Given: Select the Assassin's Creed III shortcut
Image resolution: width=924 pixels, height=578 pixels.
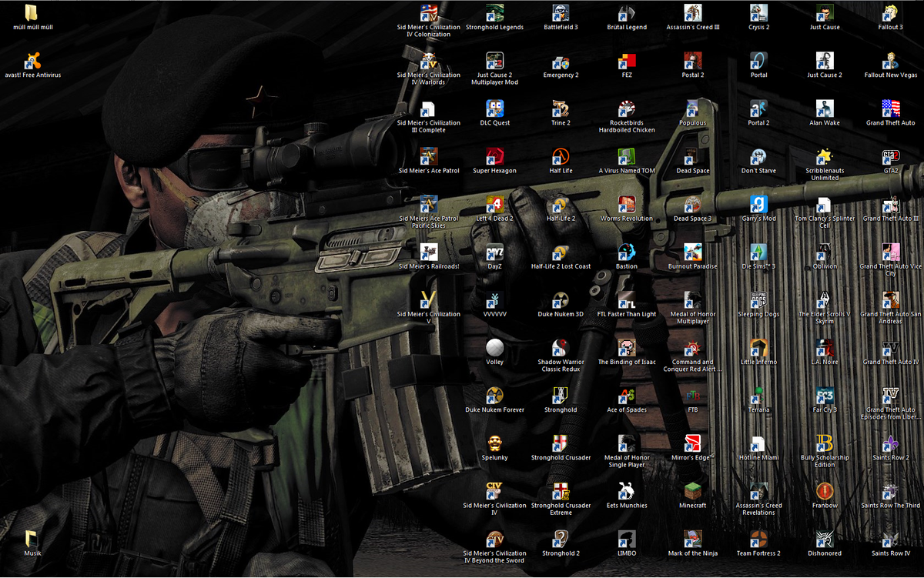Looking at the screenshot, I should pos(693,13).
